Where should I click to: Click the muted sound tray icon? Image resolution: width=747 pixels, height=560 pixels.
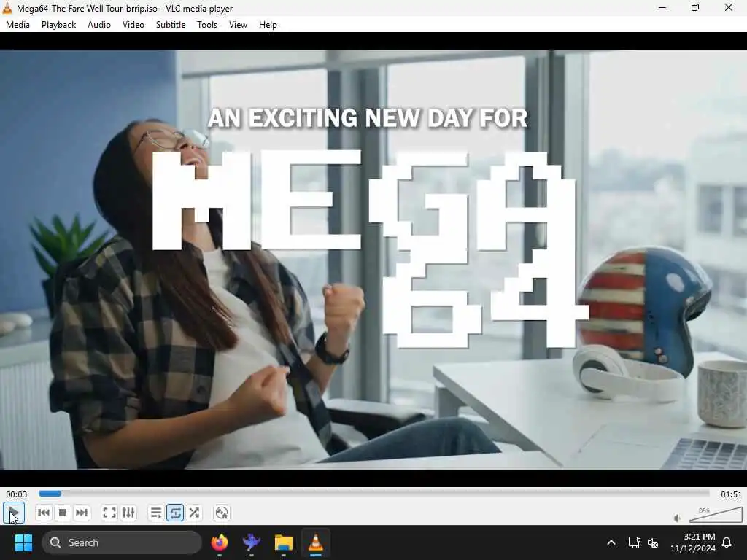click(x=653, y=542)
